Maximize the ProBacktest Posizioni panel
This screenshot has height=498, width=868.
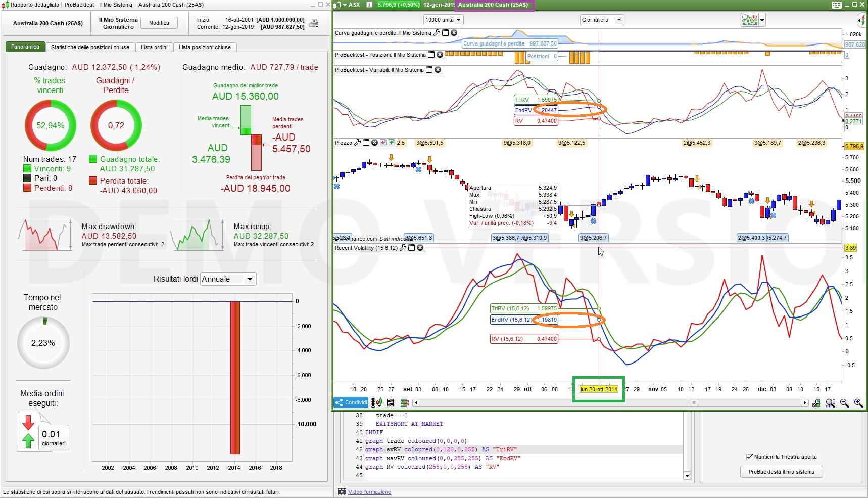point(431,55)
